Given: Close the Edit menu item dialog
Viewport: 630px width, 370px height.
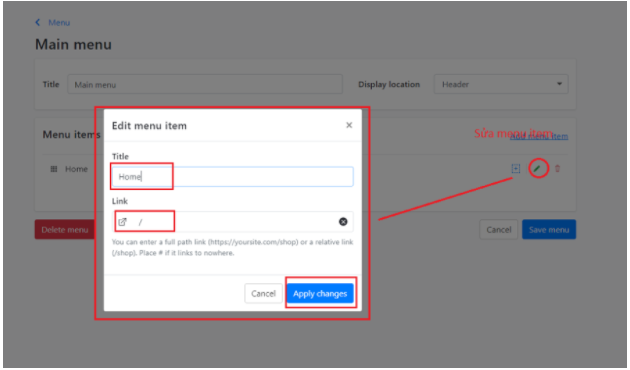Looking at the screenshot, I should (x=349, y=125).
